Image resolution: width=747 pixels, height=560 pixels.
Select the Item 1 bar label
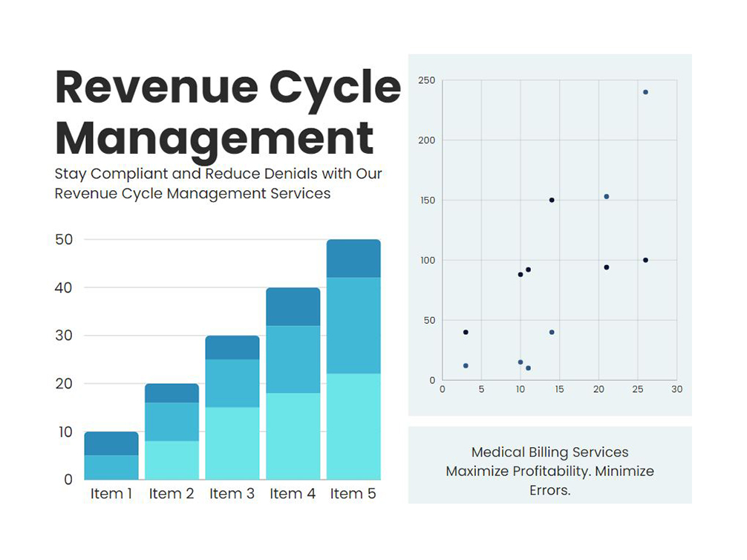111,494
